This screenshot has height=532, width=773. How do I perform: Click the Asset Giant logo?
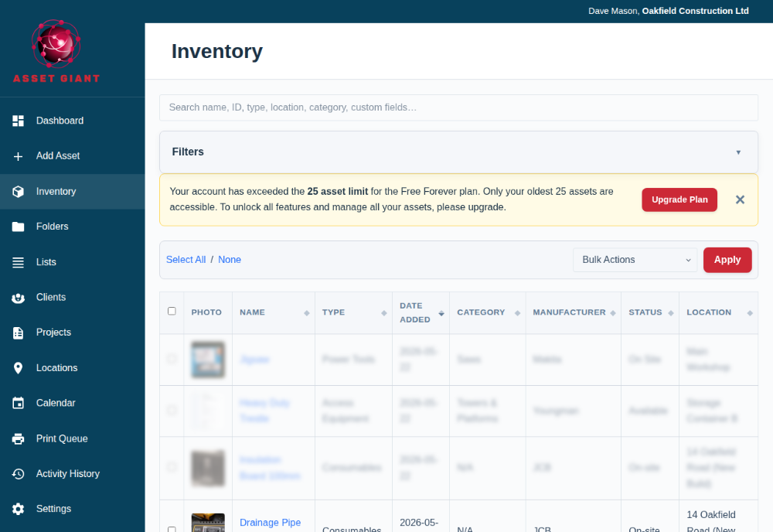pos(56,51)
